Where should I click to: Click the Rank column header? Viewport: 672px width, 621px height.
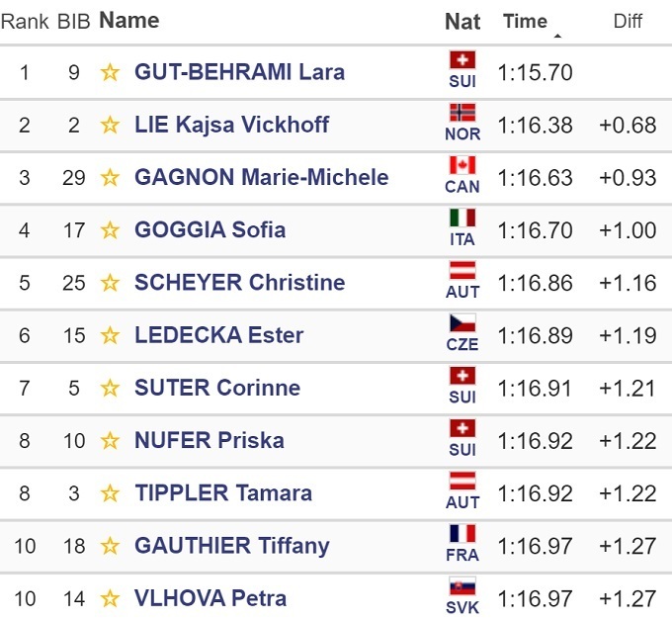(x=25, y=21)
